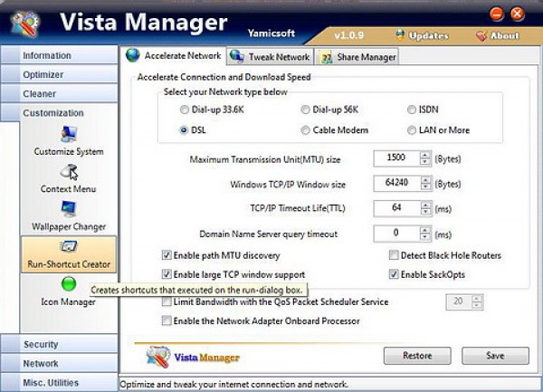Click the Accelerate Network globe icon
This screenshot has width=543, height=392.
133,55
